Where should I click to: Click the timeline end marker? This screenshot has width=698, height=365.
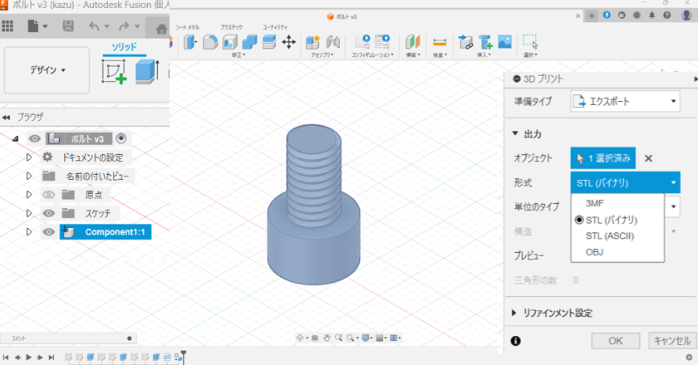click(x=183, y=357)
